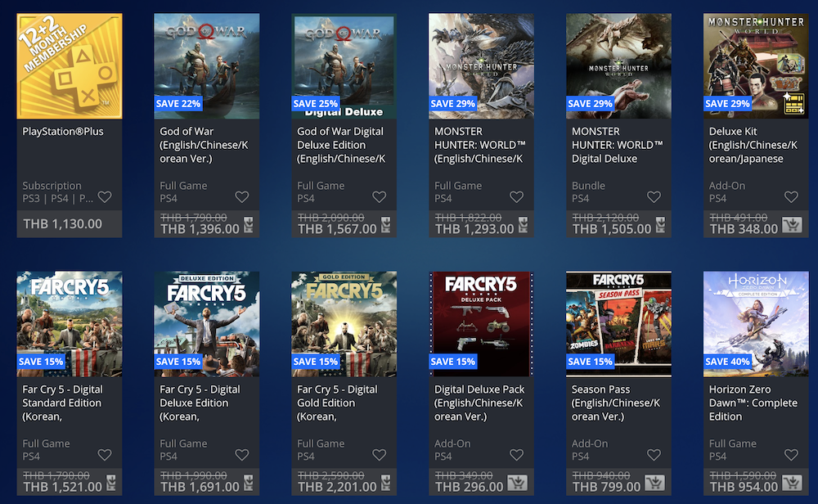Toggle wishlist heart on Horizon Zero Dawn
This screenshot has height=504, width=818.
pos(791,456)
